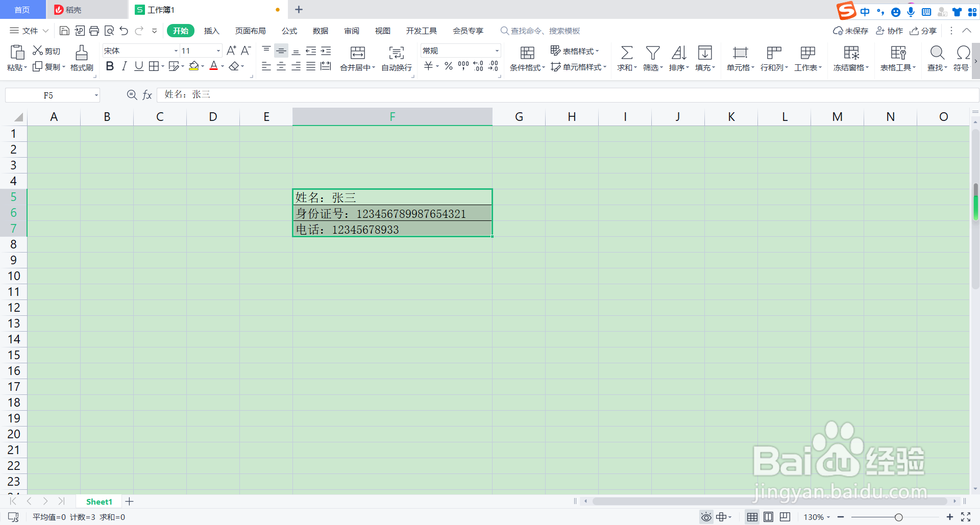Click the Filter (筛选) funnel icon
The height and width of the screenshot is (525, 980).
[x=653, y=53]
